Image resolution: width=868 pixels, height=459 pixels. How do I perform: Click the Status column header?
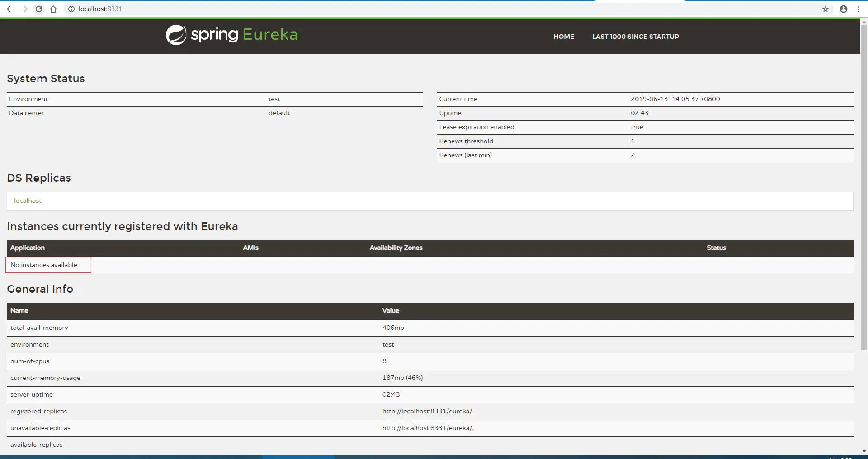click(717, 248)
